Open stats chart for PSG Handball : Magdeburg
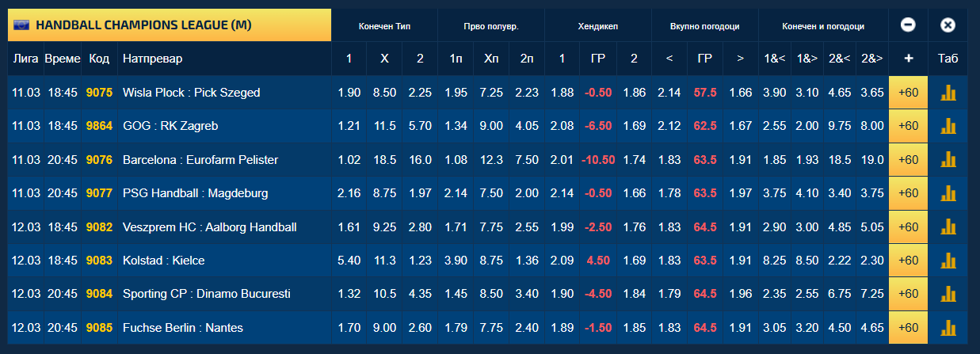Image resolution: width=980 pixels, height=354 pixels. 948,193
